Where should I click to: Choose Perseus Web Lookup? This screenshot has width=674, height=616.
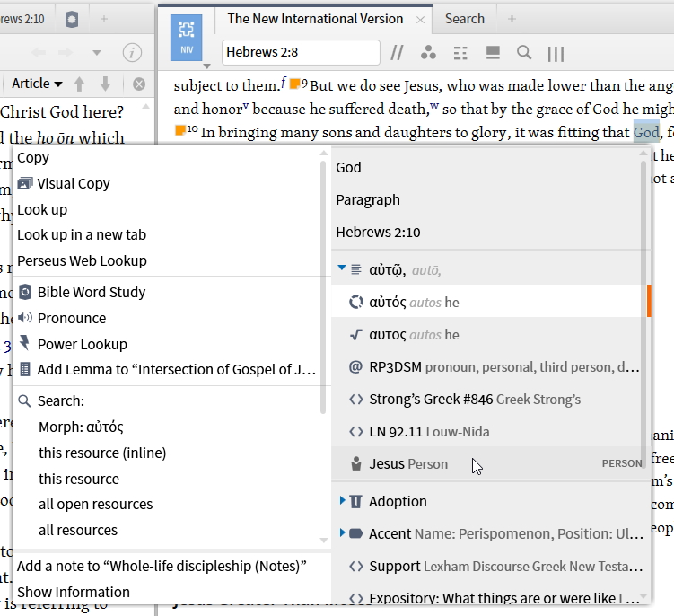(82, 260)
